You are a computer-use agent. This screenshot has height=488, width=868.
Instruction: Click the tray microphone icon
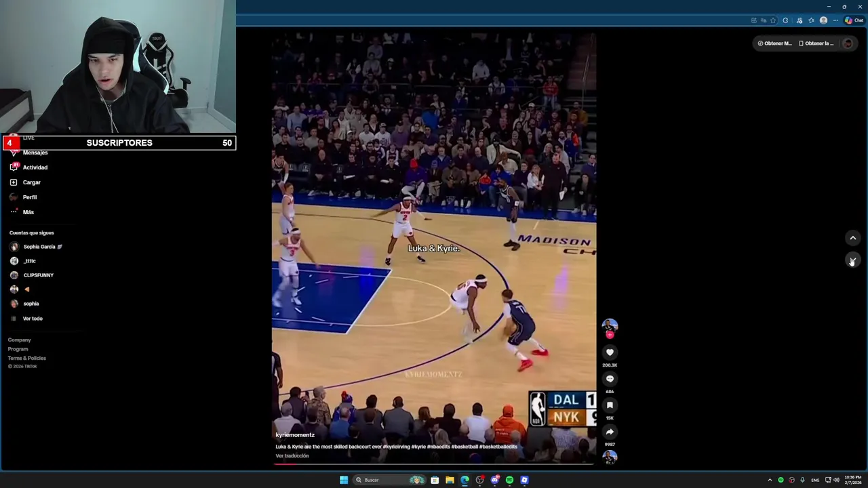coord(802,480)
